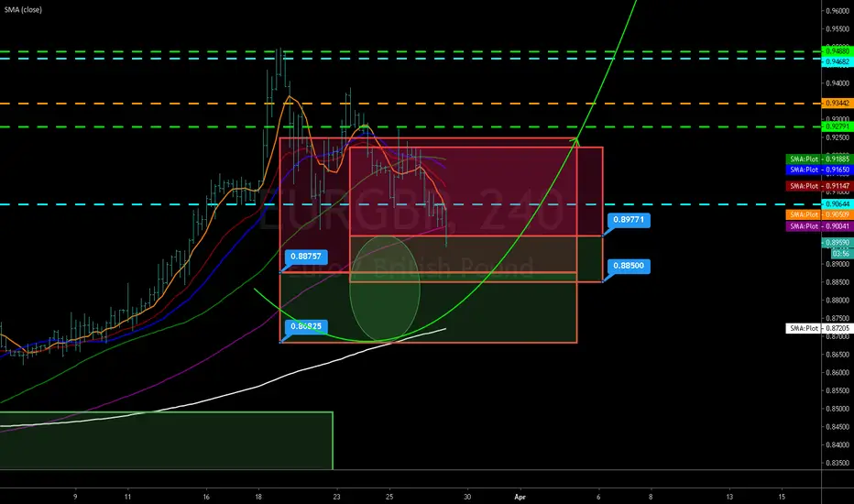The width and height of the screenshot is (854, 504).
Task: Click the Apr label on time axis
Action: coord(520,497)
